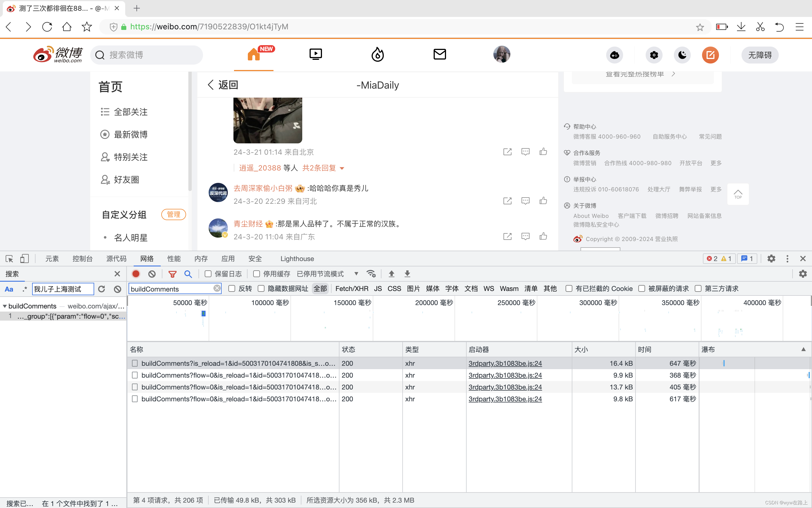Open network search magnifier icon

pos(188,274)
